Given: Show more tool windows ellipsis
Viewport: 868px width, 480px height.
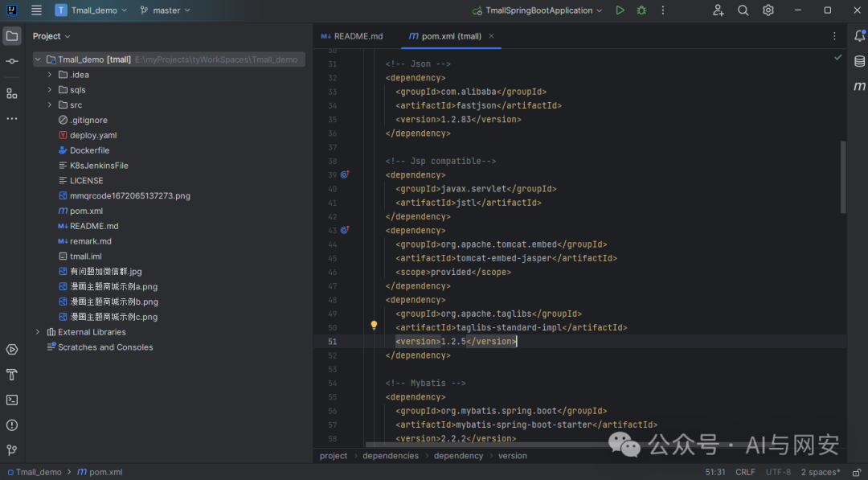Looking at the screenshot, I should click(x=11, y=118).
